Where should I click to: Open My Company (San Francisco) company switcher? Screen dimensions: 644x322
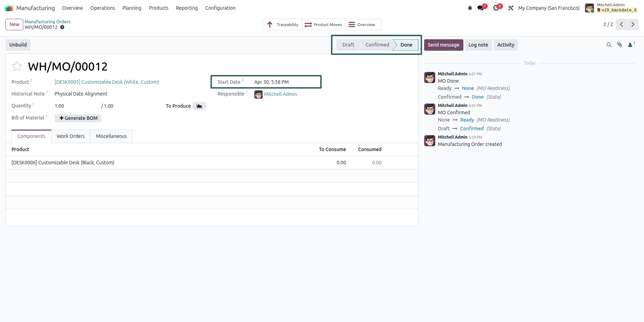point(549,8)
